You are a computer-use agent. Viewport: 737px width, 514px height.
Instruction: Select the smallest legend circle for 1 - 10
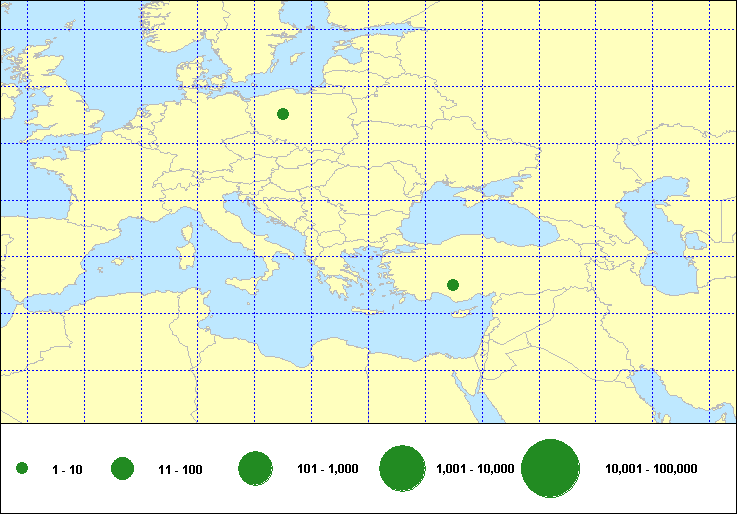[x=22, y=469]
